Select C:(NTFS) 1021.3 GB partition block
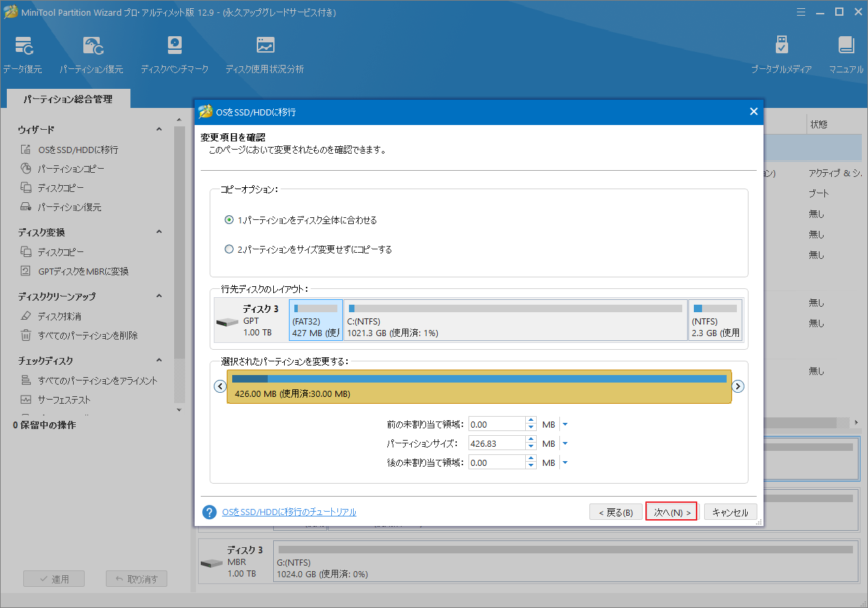This screenshot has height=608, width=868. 516,320
